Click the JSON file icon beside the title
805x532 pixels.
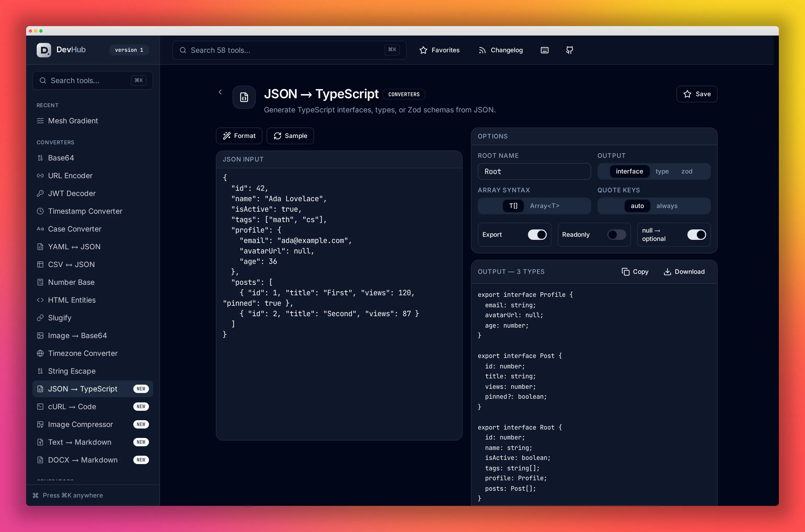[x=244, y=97]
